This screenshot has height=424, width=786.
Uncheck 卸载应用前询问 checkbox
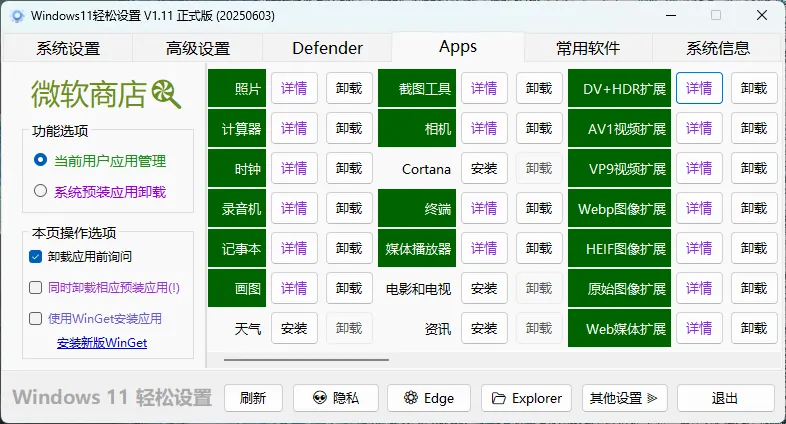click(x=36, y=256)
